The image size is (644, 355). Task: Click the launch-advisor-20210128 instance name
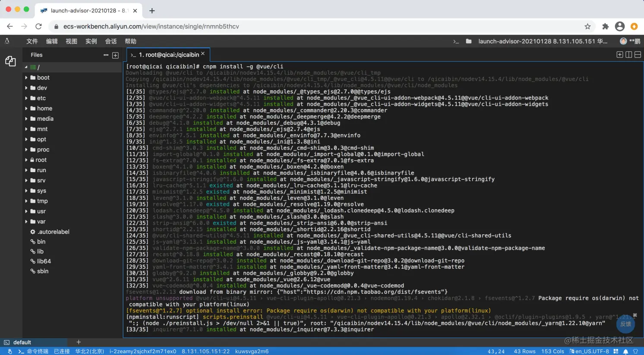pos(543,41)
